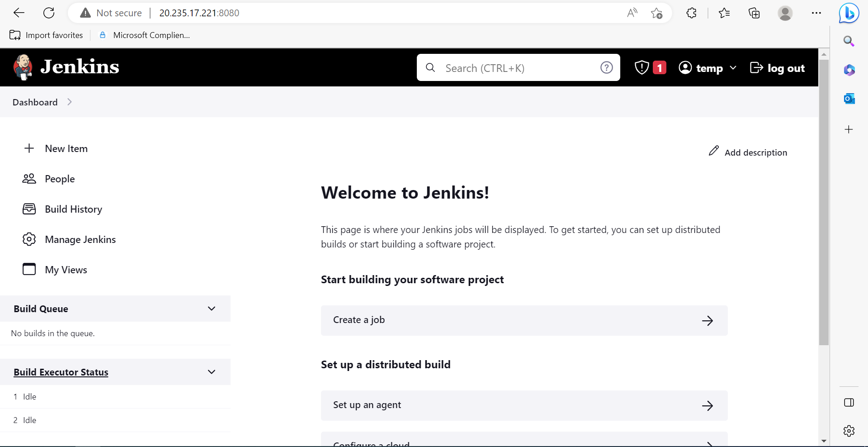Open My Views from the sidebar
This screenshot has width=868, height=447.
click(x=66, y=269)
